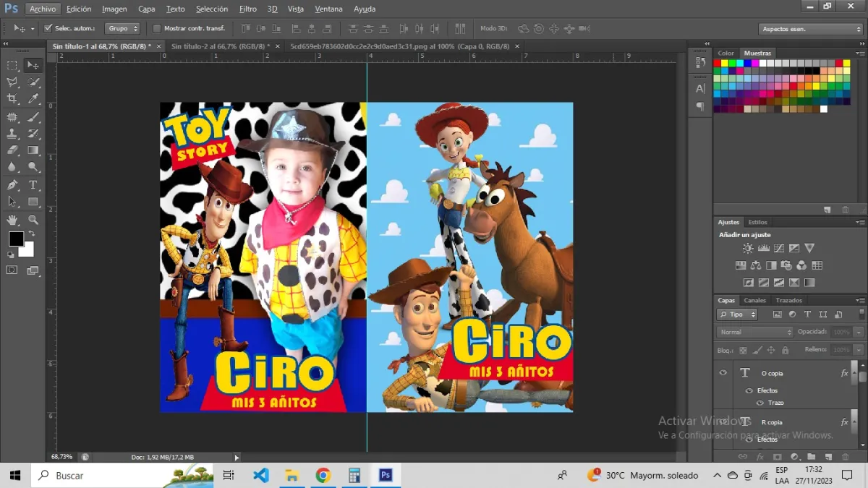Select the Rectangular Marquee tool
Image resolution: width=868 pixels, height=488 pixels.
tap(12, 65)
